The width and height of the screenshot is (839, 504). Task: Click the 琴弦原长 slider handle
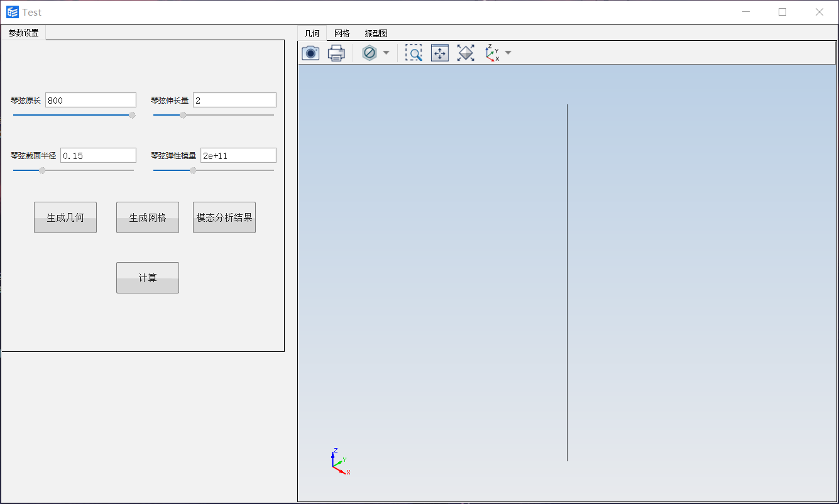(132, 115)
